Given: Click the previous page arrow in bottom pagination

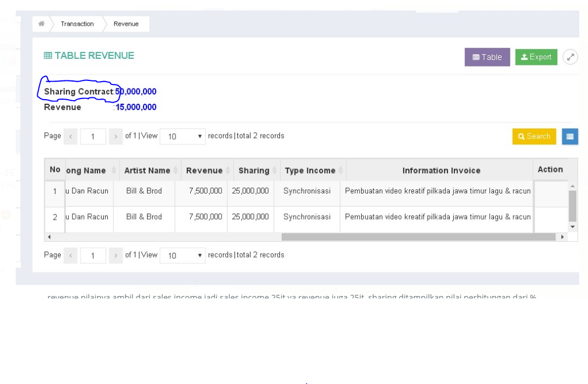Looking at the screenshot, I should coord(70,255).
